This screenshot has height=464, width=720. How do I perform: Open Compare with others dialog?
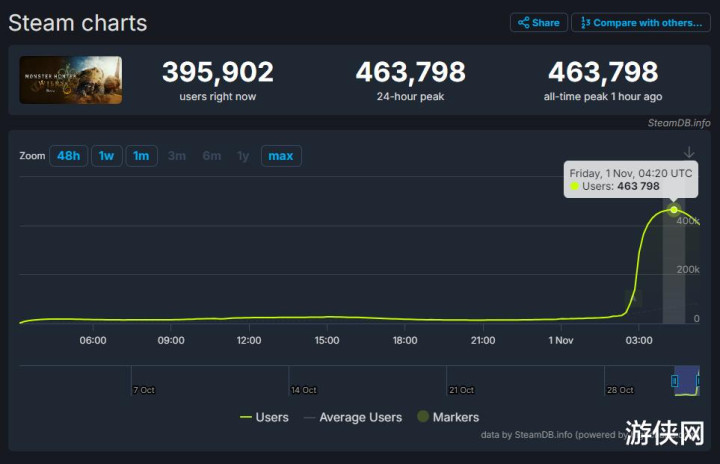click(x=641, y=23)
